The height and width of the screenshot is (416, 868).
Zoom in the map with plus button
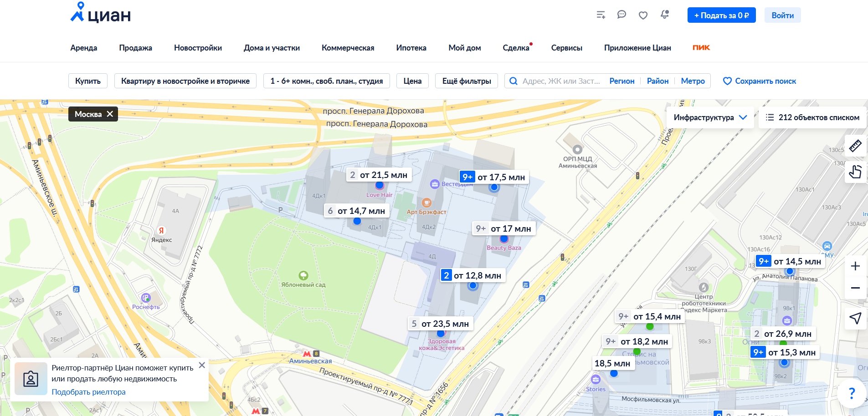tap(855, 266)
